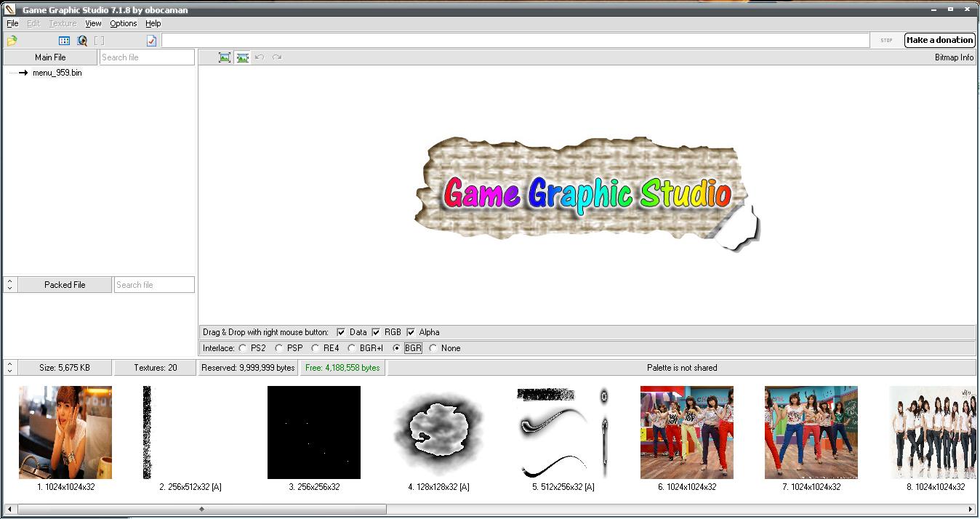The image size is (980, 519).
Task: Open Bitmap Info panel
Action: point(954,57)
